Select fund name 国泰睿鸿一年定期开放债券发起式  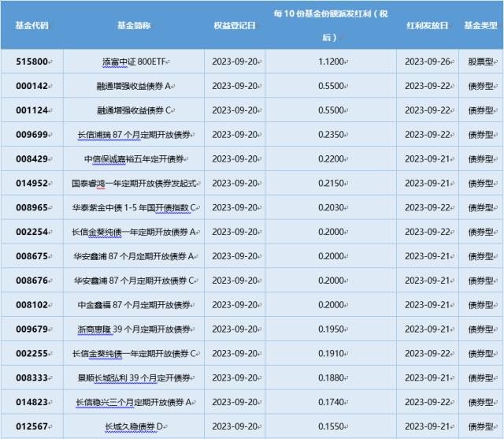[x=134, y=184]
